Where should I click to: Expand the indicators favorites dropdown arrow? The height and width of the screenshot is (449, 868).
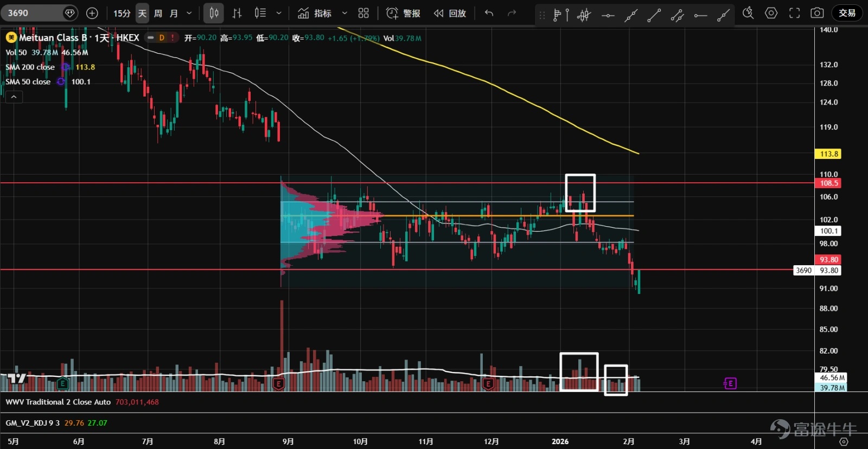[x=344, y=13]
